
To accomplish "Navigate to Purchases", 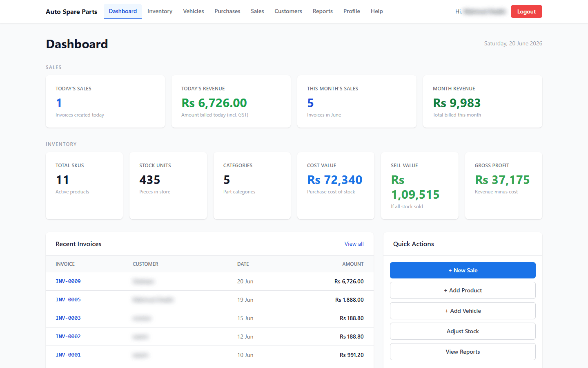I will point(227,11).
